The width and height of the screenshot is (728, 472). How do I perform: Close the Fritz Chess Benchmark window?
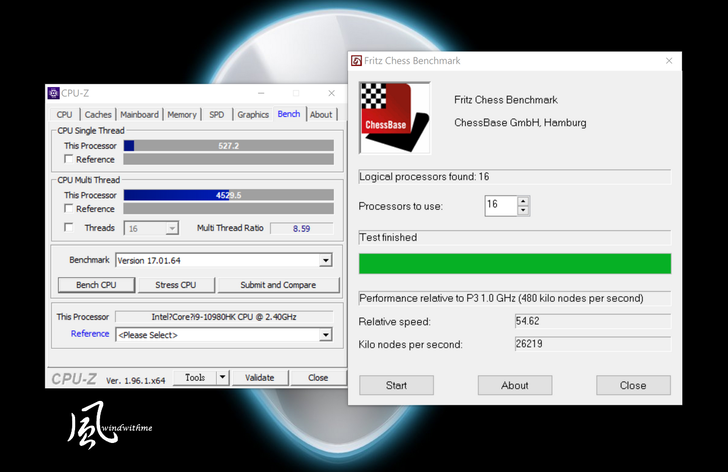click(x=669, y=61)
